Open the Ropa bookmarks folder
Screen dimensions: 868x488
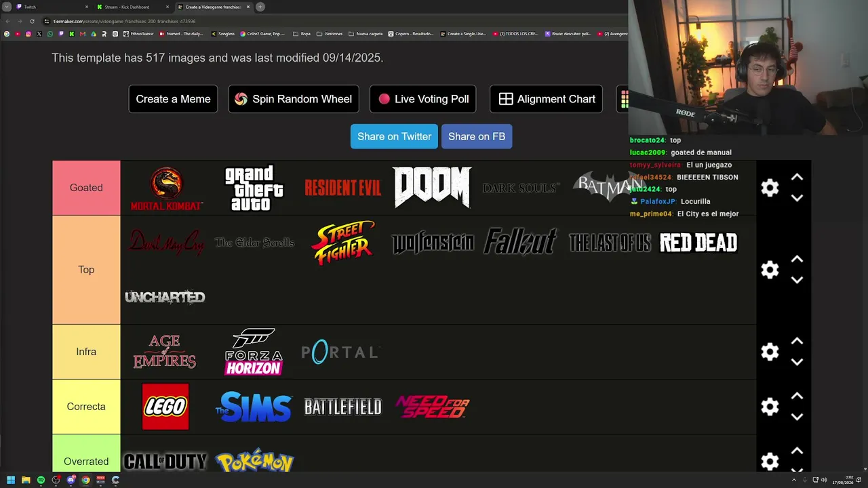302,34
